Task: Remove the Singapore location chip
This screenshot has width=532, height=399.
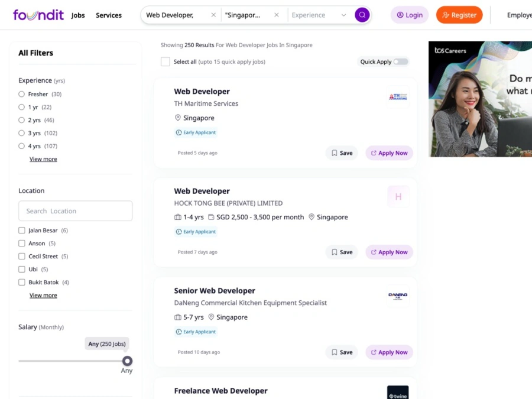Action: pyautogui.click(x=275, y=15)
